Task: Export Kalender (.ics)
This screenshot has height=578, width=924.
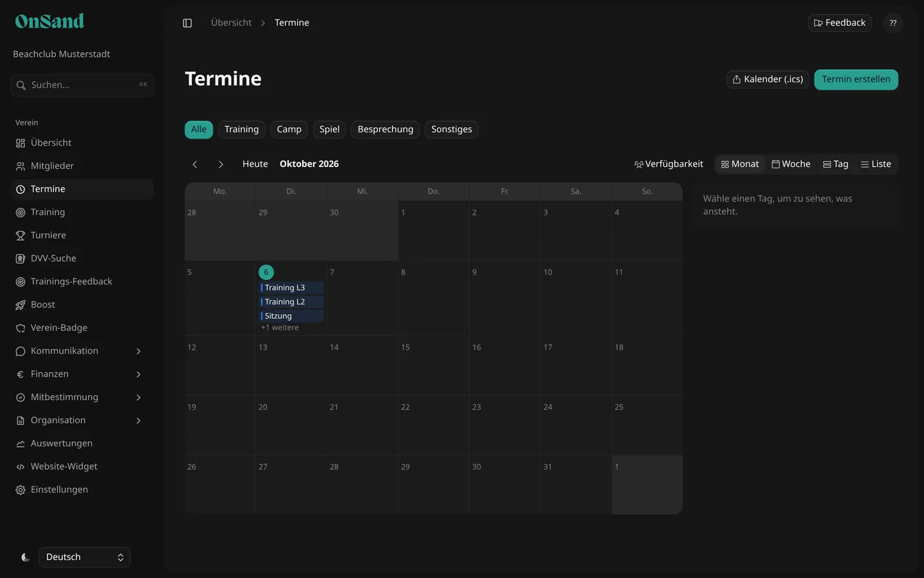Action: click(767, 80)
